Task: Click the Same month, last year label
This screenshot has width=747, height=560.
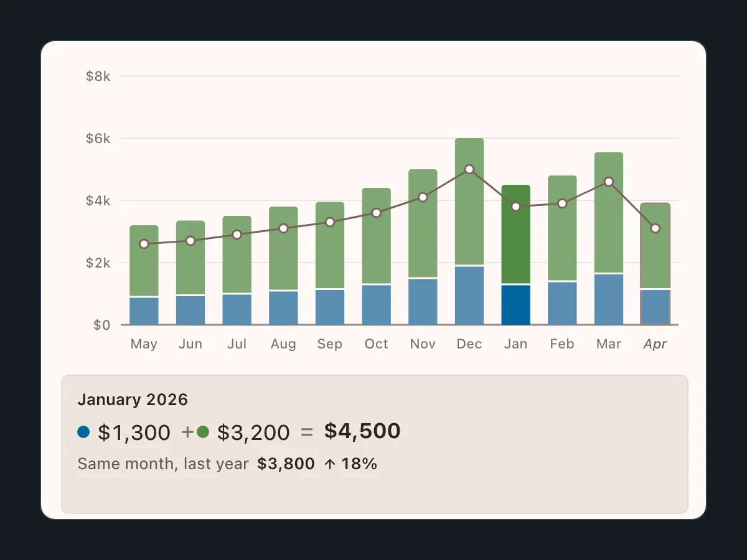Action: click(163, 464)
